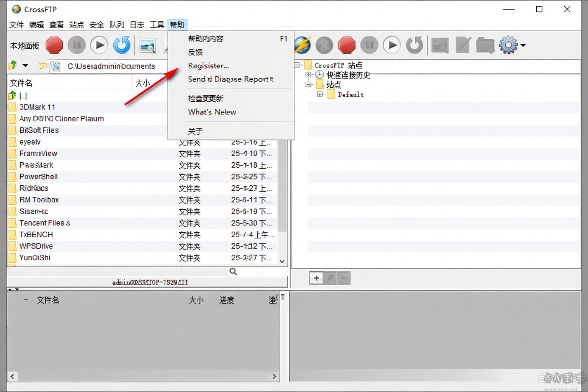Viewport: 588px width, 392px height.
Task: Open the 日志 menu
Action: pyautogui.click(x=137, y=25)
